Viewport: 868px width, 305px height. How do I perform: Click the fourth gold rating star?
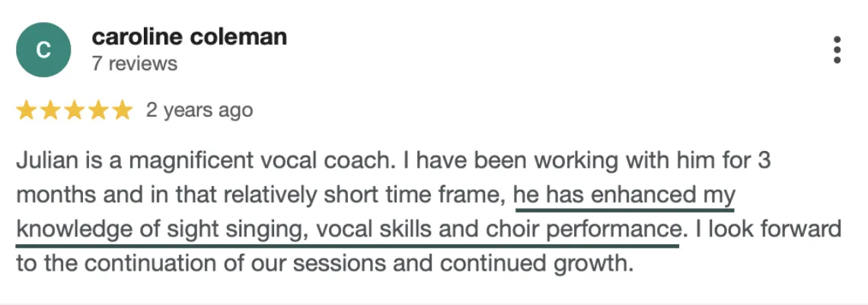coord(98,111)
